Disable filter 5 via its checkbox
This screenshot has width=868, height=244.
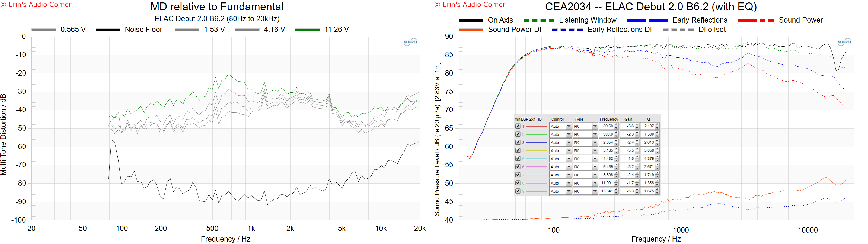[x=518, y=159]
